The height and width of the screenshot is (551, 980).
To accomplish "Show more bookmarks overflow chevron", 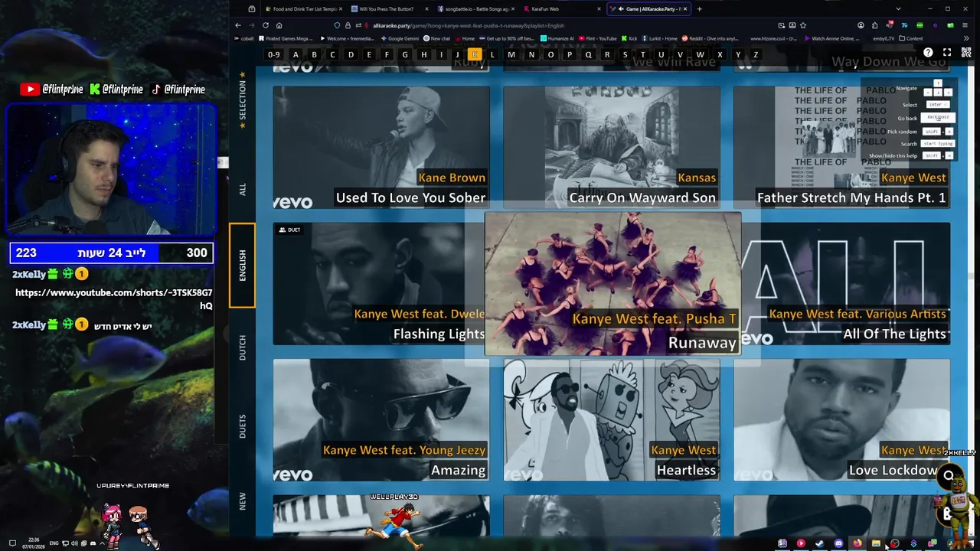I will click(965, 38).
